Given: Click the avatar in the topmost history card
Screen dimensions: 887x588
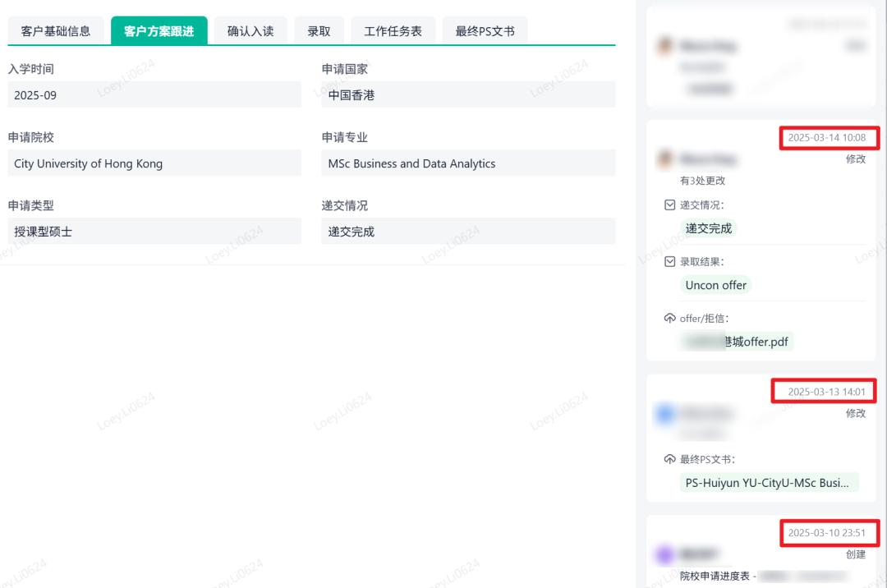Looking at the screenshot, I should click(665, 46).
